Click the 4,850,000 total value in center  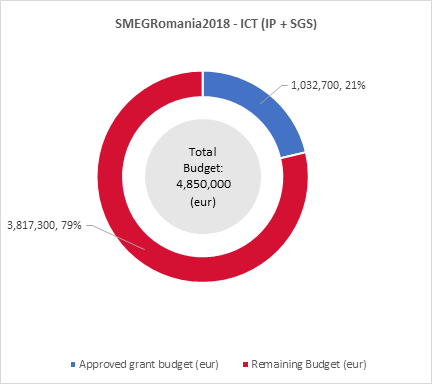(204, 184)
